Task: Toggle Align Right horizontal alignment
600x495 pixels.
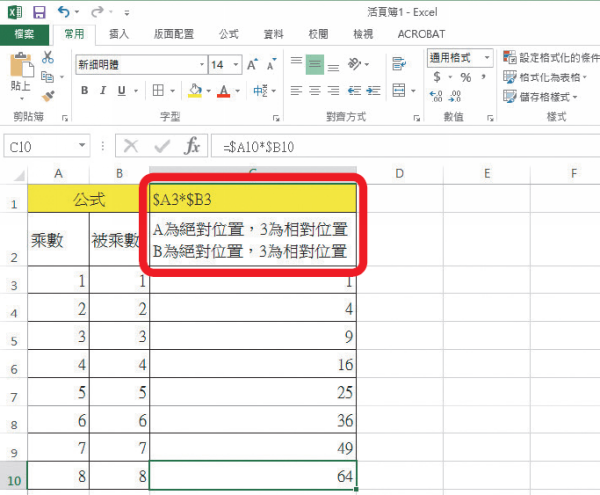Action: [x=334, y=91]
